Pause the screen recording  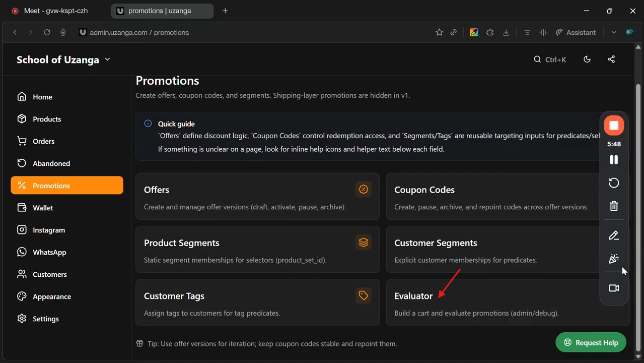(x=614, y=160)
